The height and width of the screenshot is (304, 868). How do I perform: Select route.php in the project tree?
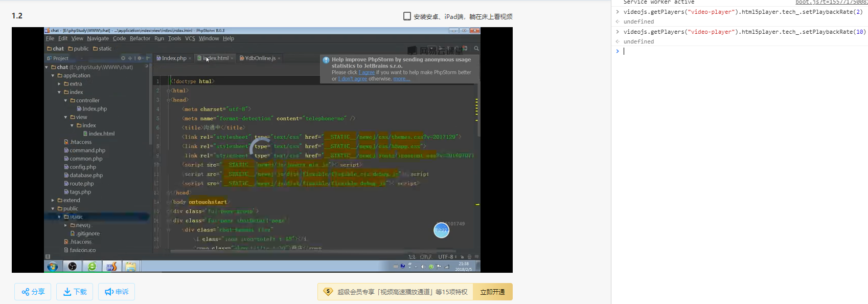81,184
